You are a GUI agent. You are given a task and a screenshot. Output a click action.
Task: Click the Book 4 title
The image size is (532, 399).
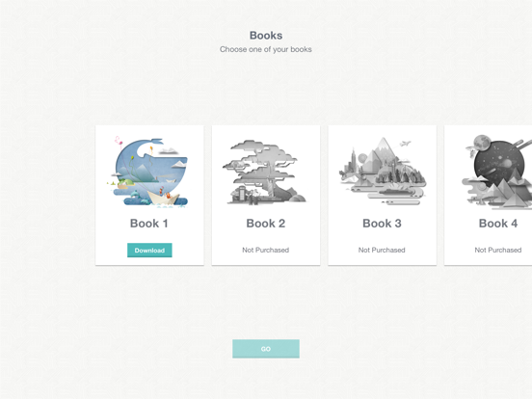click(x=498, y=224)
